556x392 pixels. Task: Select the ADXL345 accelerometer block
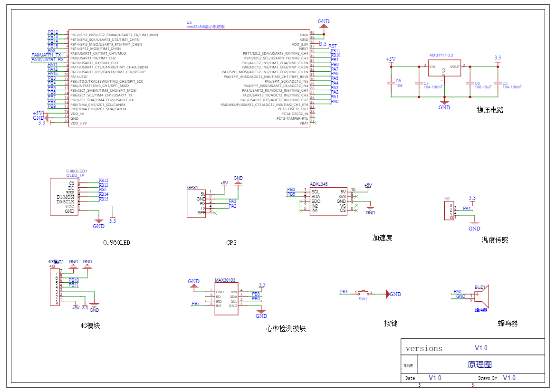click(x=328, y=201)
